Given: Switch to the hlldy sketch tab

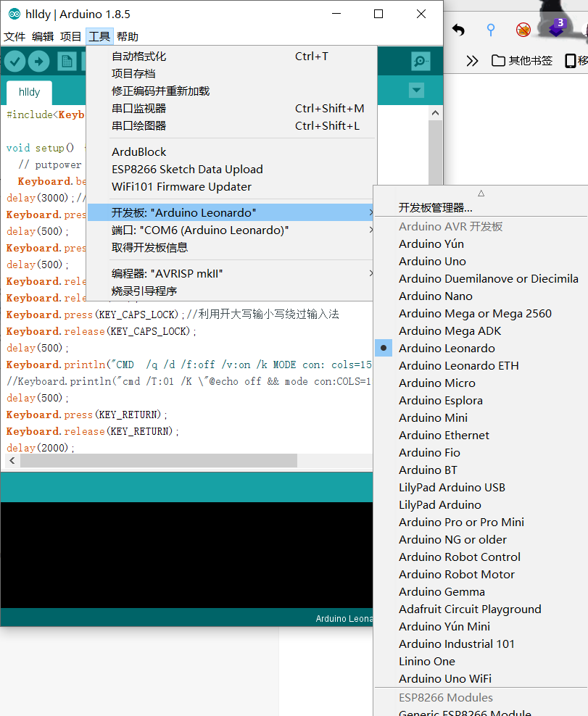Looking at the screenshot, I should pyautogui.click(x=29, y=92).
